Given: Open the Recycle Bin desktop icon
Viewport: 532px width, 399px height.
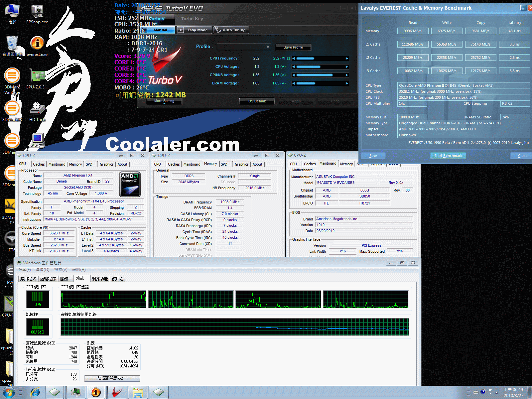Looking at the screenshot, I should tap(12, 46).
